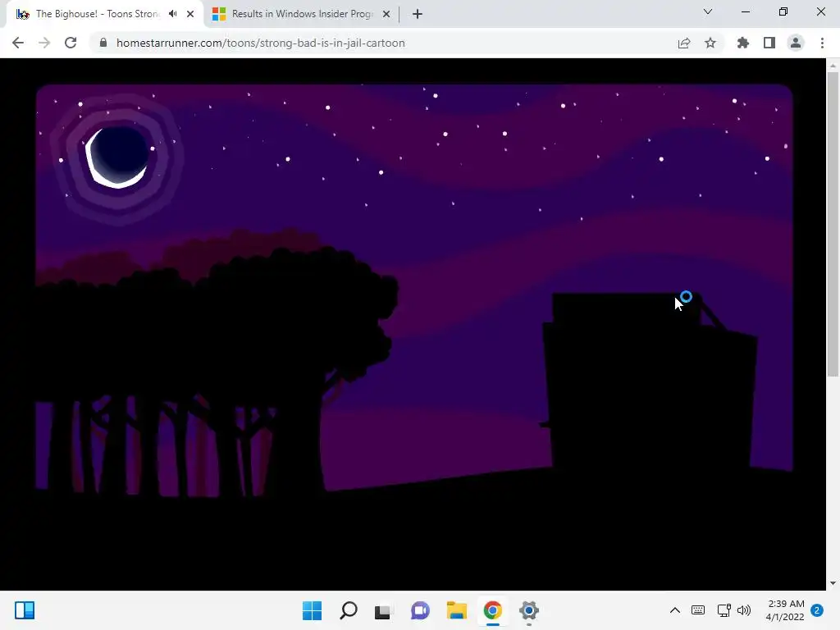Open File Explorer from taskbar
Image resolution: width=840 pixels, height=630 pixels.
(x=456, y=610)
